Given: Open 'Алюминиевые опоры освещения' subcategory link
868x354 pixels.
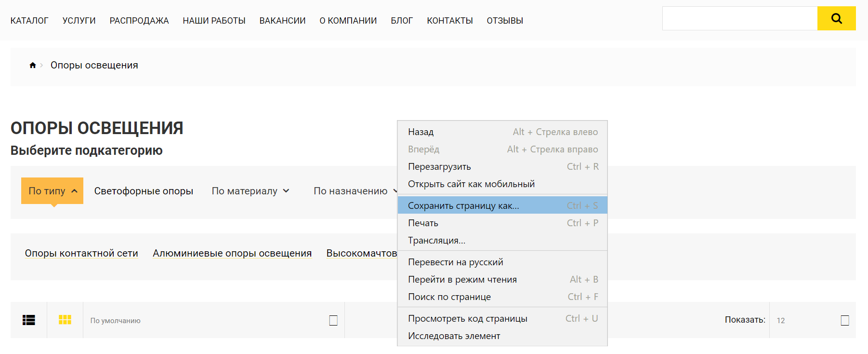Looking at the screenshot, I should [232, 253].
